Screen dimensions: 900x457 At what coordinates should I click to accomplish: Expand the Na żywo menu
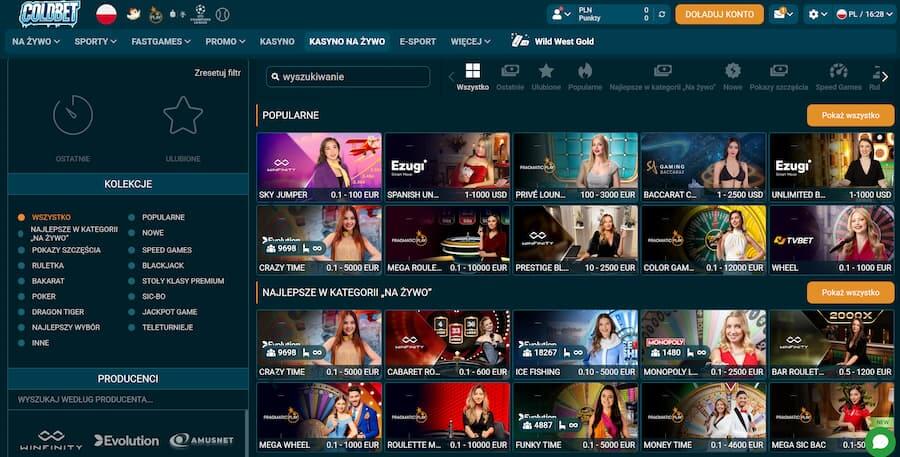tap(36, 41)
